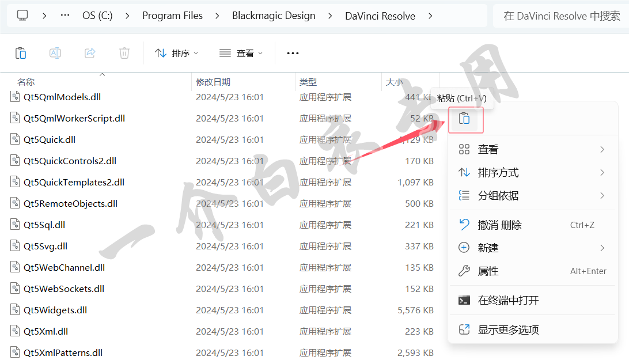
Task: Expand the chevron after OS (C:)
Action: coord(127,16)
